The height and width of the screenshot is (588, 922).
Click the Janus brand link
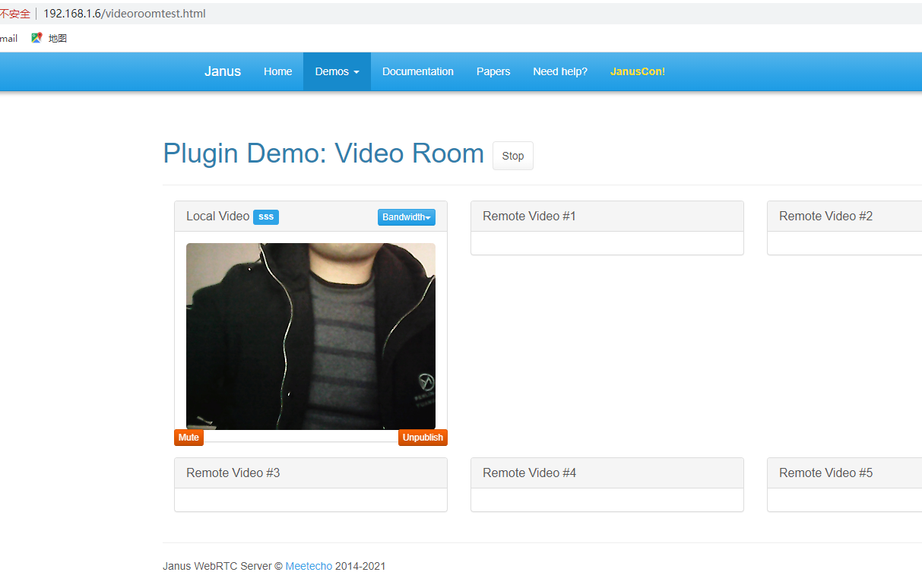(x=223, y=71)
